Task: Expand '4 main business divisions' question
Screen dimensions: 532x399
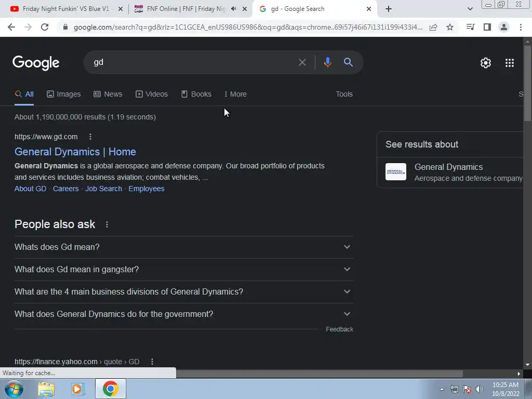Action: point(183,292)
